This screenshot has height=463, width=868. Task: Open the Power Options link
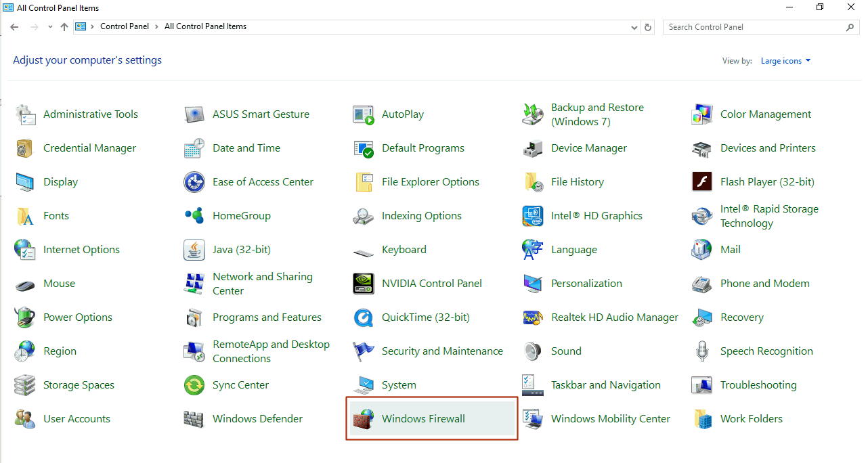coord(78,317)
